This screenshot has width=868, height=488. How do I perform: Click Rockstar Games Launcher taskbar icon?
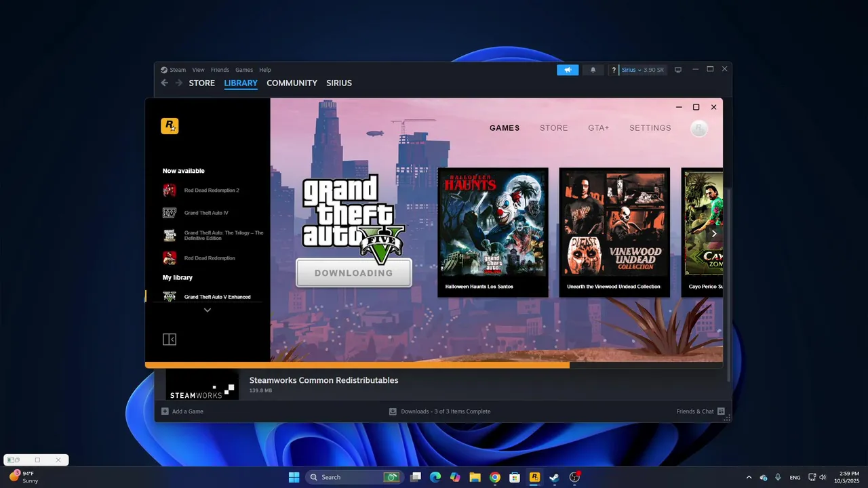pyautogui.click(x=534, y=477)
